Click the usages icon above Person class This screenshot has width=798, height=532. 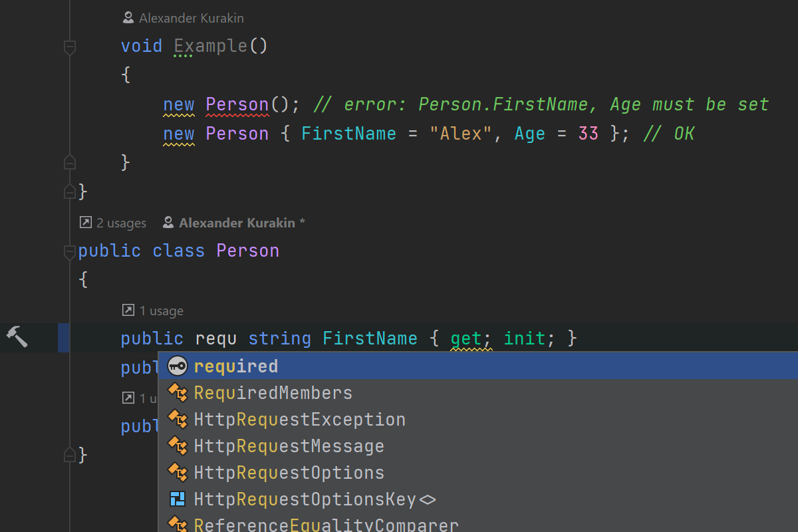[85, 223]
